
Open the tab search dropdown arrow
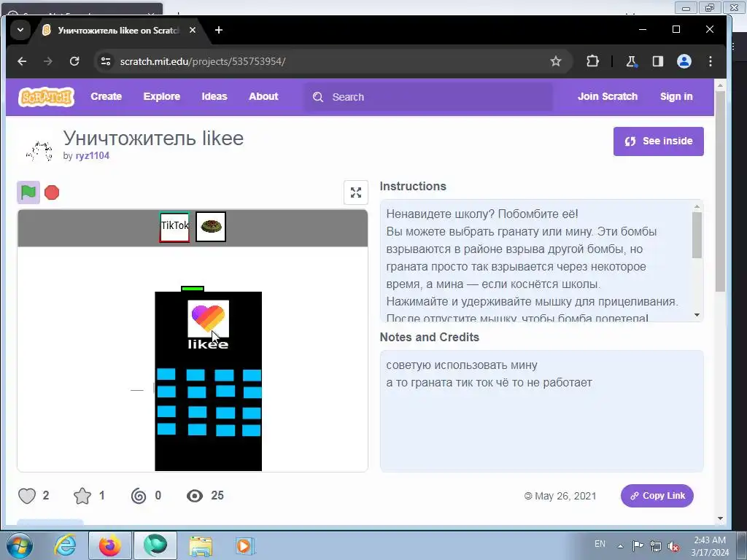(20, 30)
